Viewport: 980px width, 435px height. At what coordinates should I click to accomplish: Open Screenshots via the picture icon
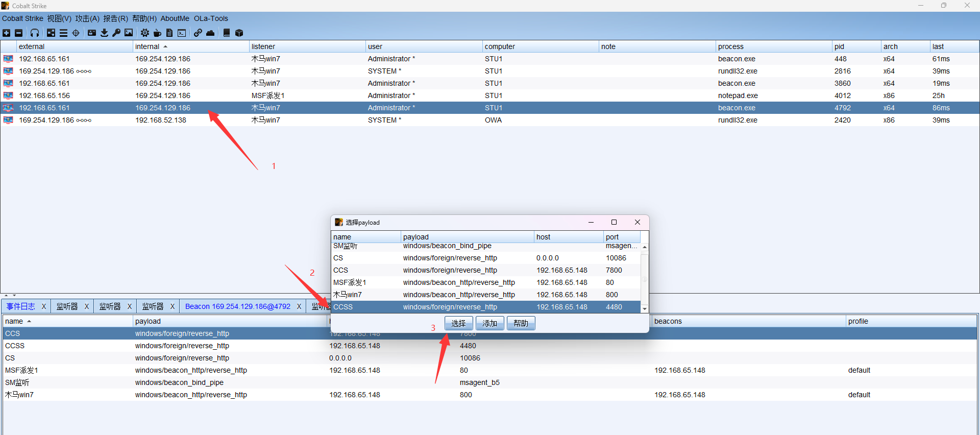pos(129,33)
